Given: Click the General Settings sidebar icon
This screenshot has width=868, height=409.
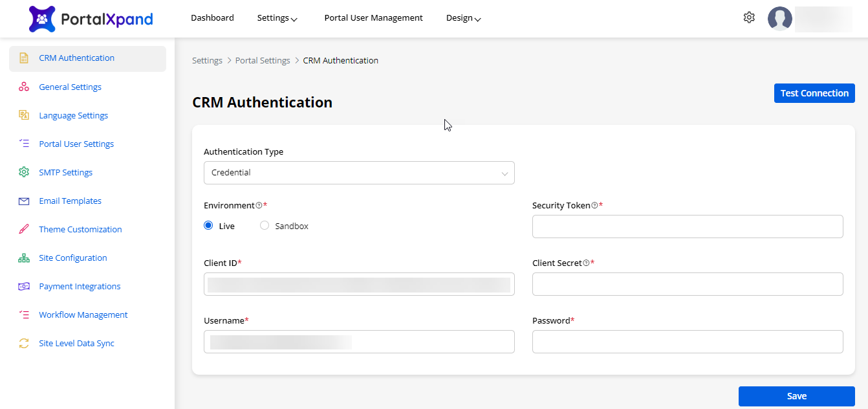Looking at the screenshot, I should pos(24,87).
